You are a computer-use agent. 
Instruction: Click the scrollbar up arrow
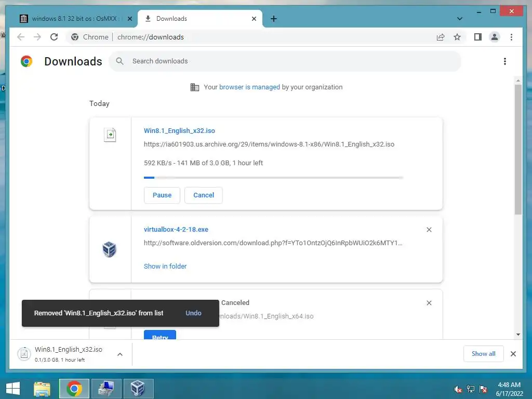tap(518, 81)
